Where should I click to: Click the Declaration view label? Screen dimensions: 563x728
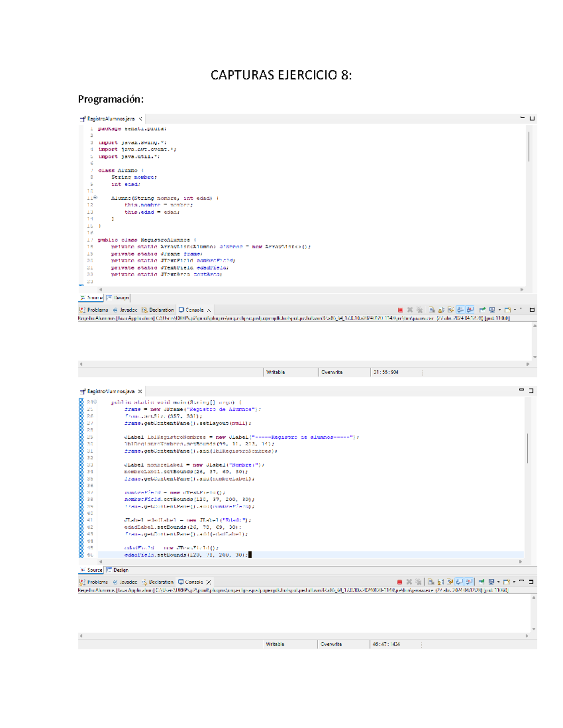(161, 309)
